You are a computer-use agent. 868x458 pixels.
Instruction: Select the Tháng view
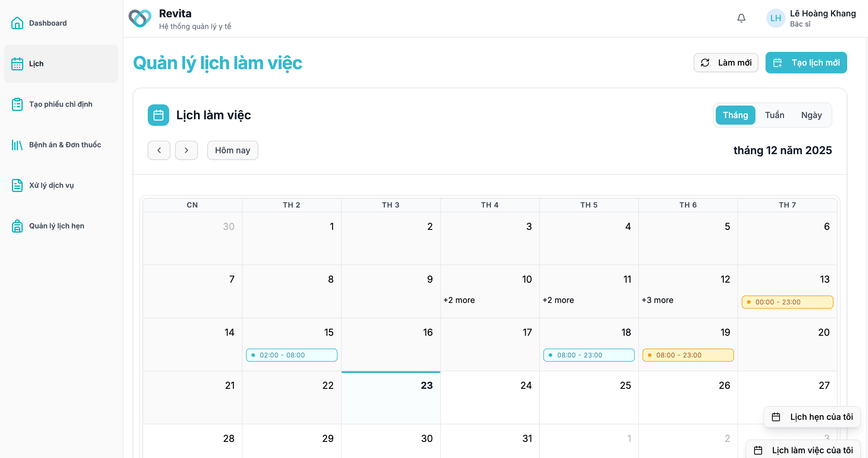point(735,115)
